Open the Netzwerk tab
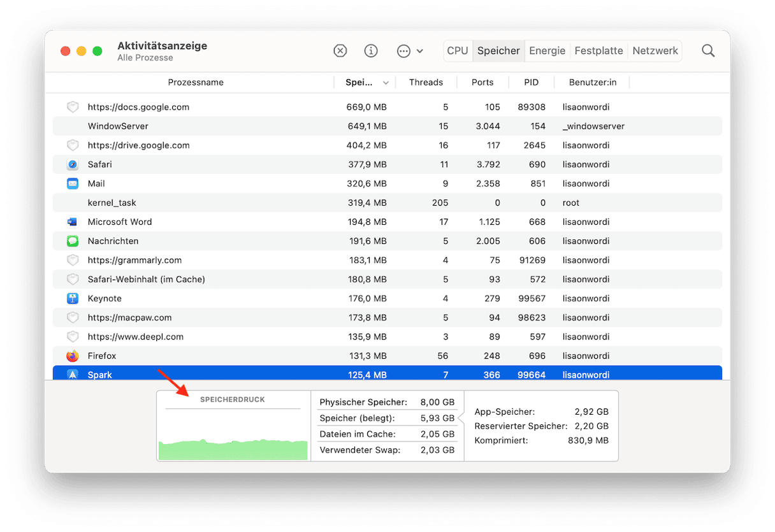 pos(655,51)
